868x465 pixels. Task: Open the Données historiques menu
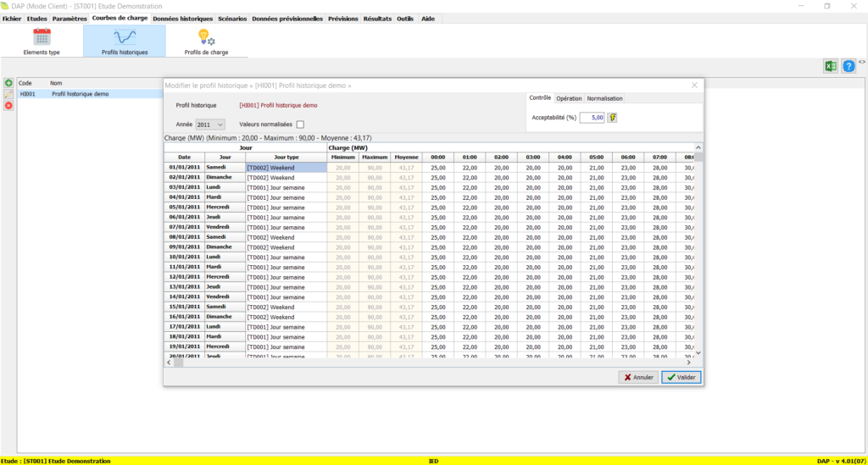[182, 18]
